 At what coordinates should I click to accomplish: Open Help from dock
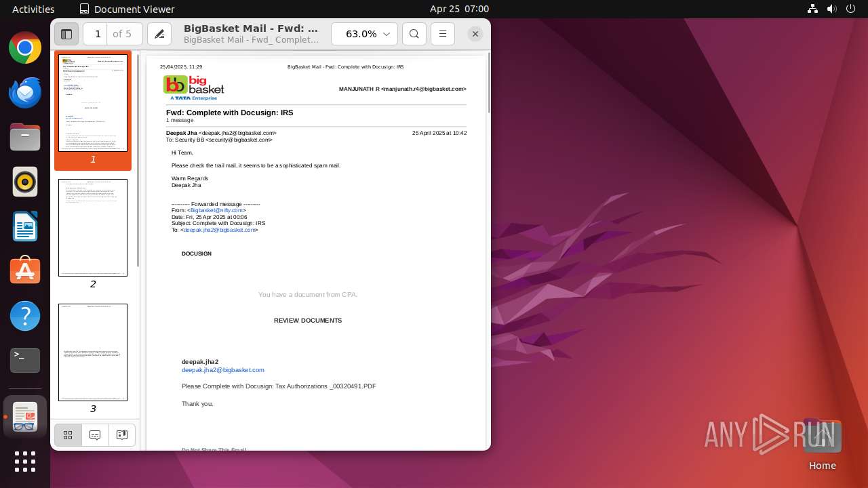[25, 317]
